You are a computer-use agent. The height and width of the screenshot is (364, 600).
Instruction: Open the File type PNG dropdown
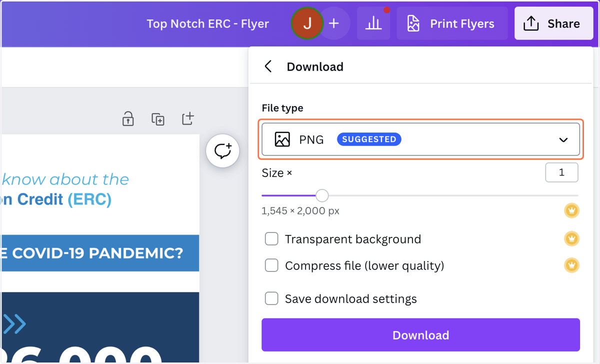[420, 139]
